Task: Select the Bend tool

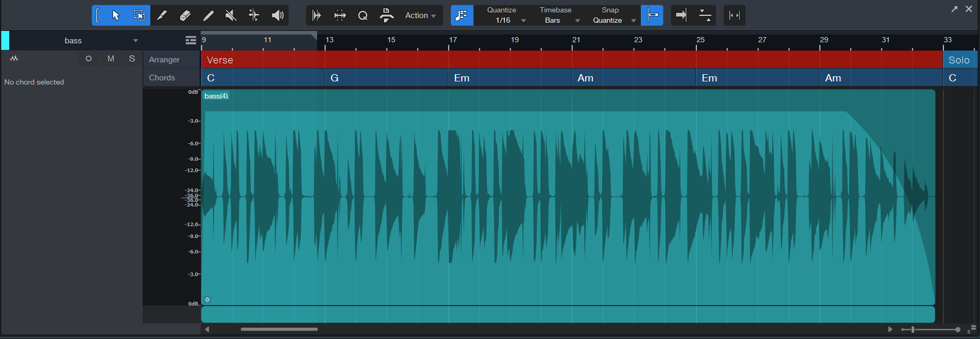Action: coord(254,15)
